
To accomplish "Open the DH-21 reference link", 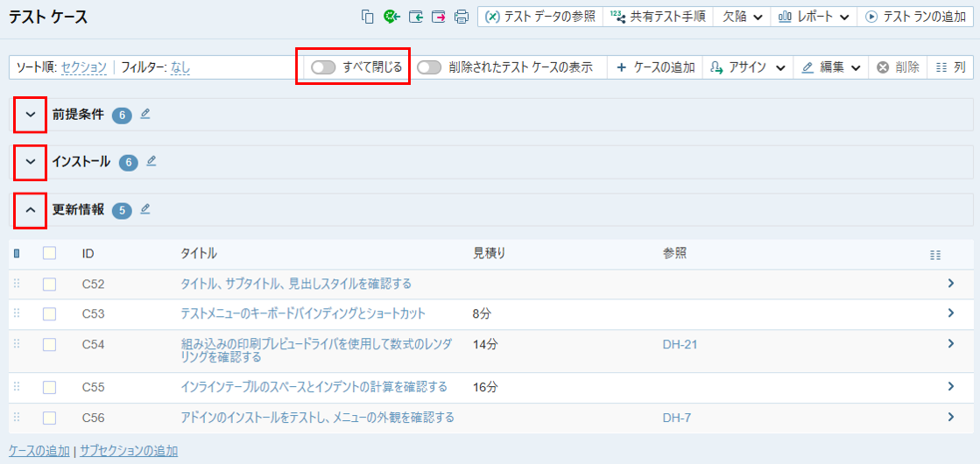I will [x=680, y=345].
